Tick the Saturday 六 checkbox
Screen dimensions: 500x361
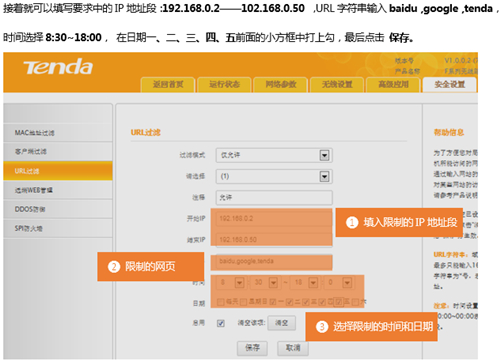(355, 302)
